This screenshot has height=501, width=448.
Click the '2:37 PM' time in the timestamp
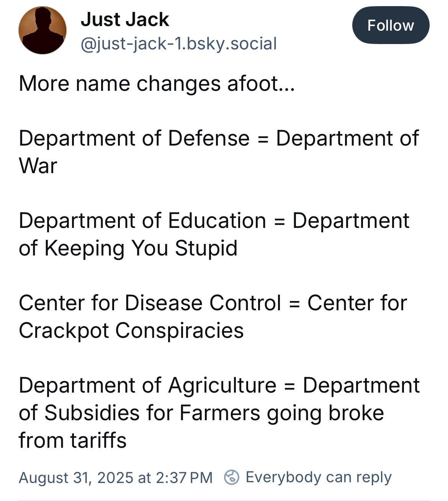(184, 478)
